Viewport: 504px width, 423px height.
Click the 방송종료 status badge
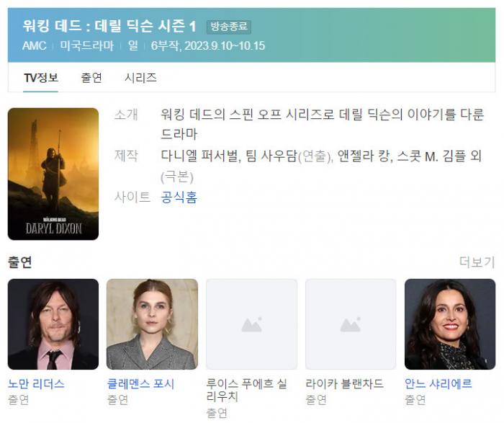point(229,27)
